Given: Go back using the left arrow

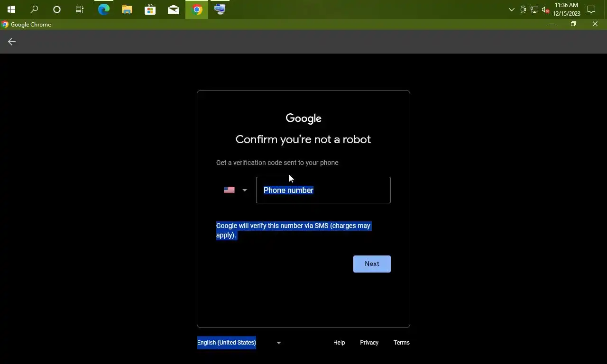Looking at the screenshot, I should click(12, 42).
